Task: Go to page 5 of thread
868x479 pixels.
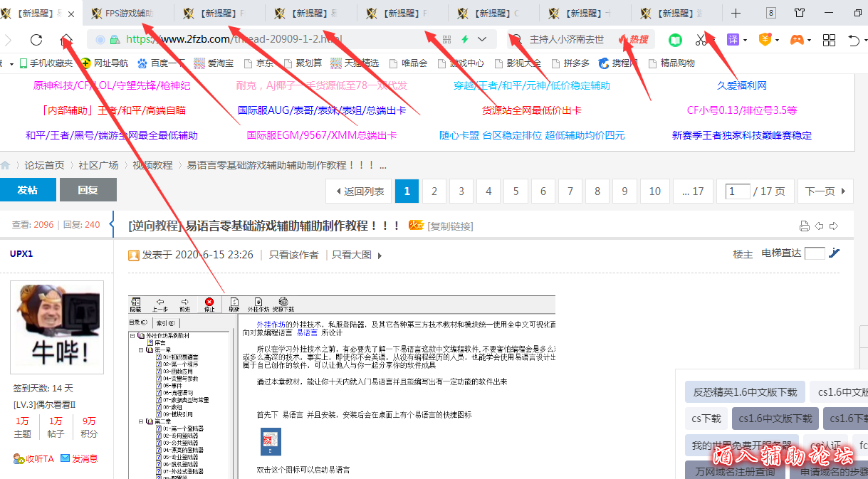Action: click(x=516, y=191)
